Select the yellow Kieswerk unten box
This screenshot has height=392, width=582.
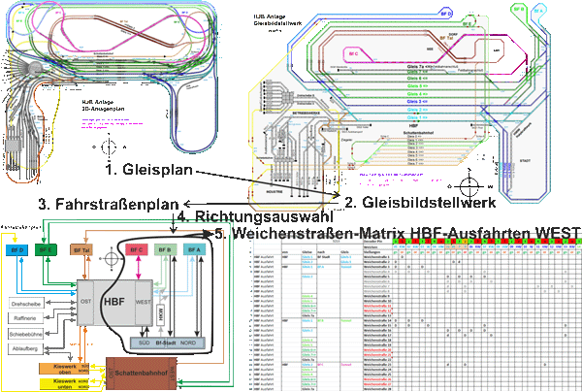(x=60, y=382)
